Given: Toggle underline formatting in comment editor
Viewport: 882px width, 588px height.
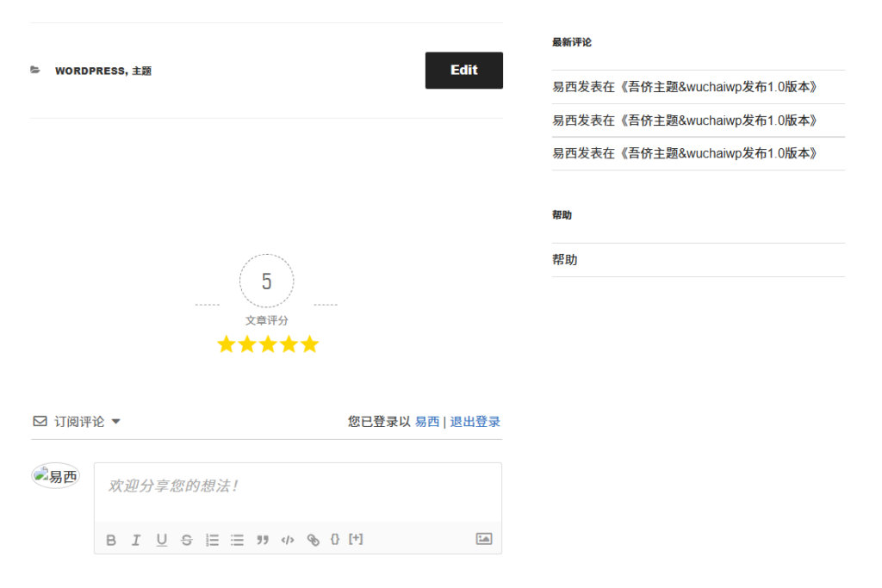Looking at the screenshot, I should click(x=161, y=540).
